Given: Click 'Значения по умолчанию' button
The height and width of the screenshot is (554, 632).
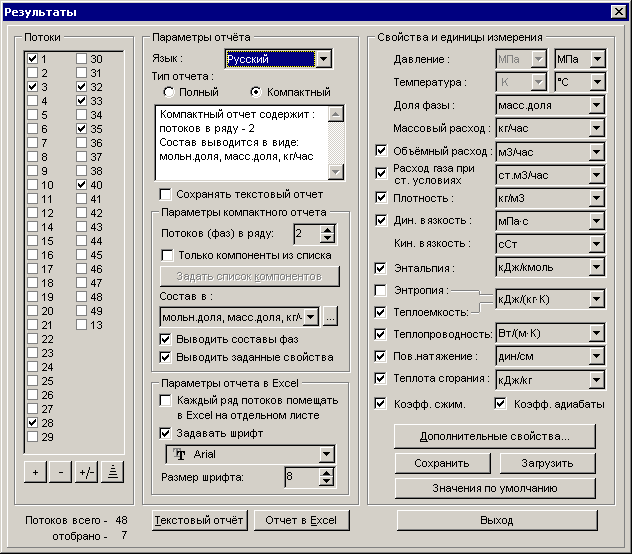Looking at the screenshot, I should pyautogui.click(x=495, y=488).
